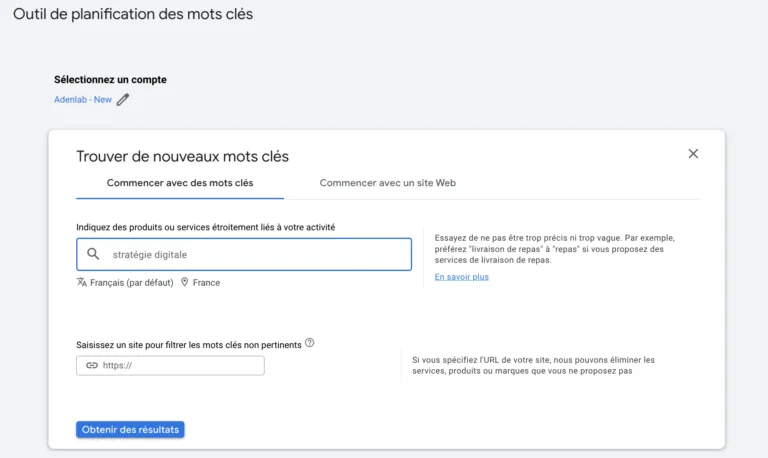Click the keyword tip text about livraison de repas
This screenshot has height=458, width=768.
tap(554, 249)
